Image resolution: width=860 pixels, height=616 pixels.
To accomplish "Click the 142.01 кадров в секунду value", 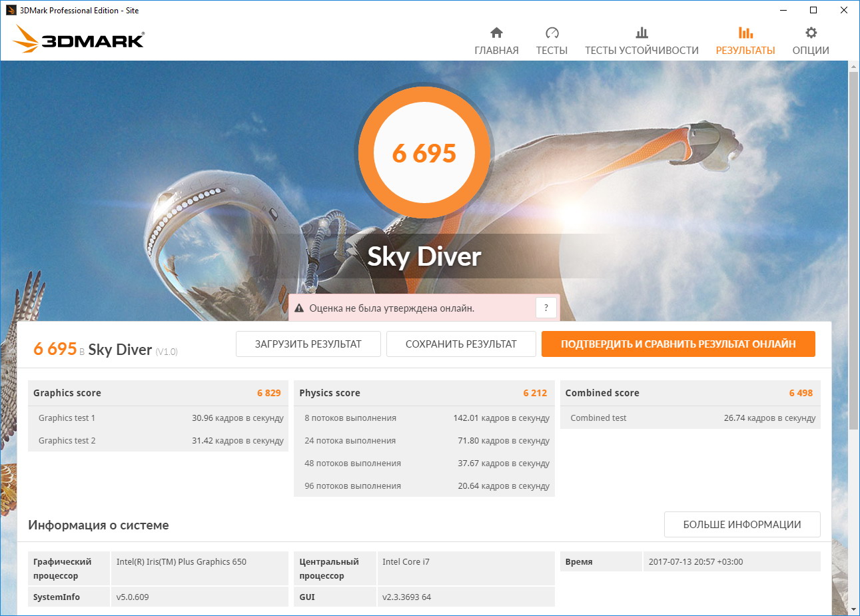I will coord(502,418).
